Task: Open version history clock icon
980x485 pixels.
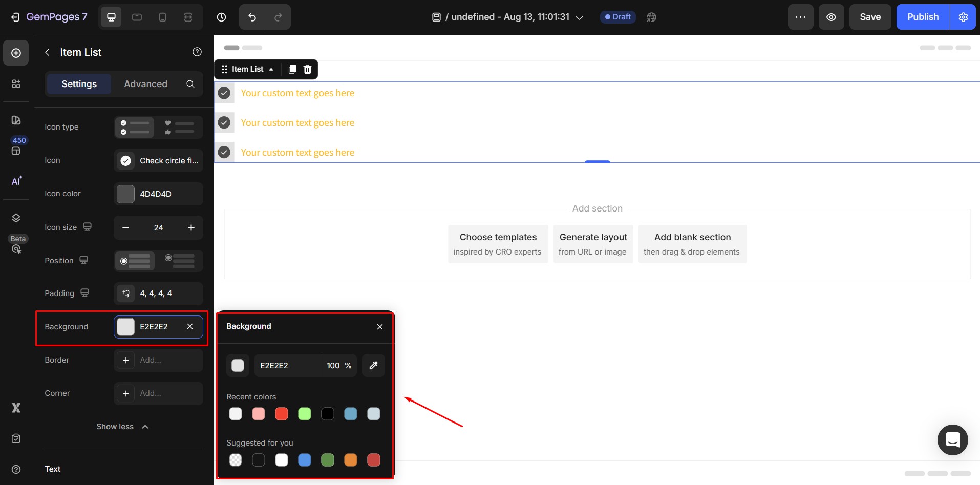Action: pos(221,17)
